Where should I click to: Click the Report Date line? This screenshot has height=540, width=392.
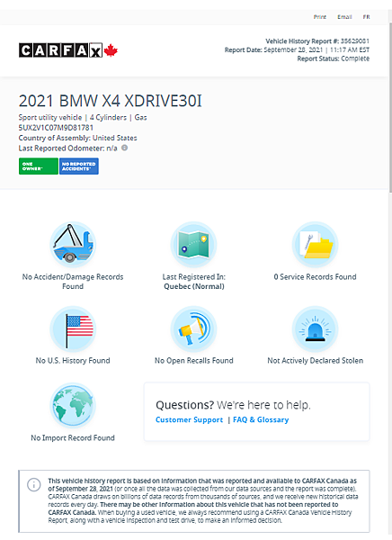pyautogui.click(x=297, y=49)
